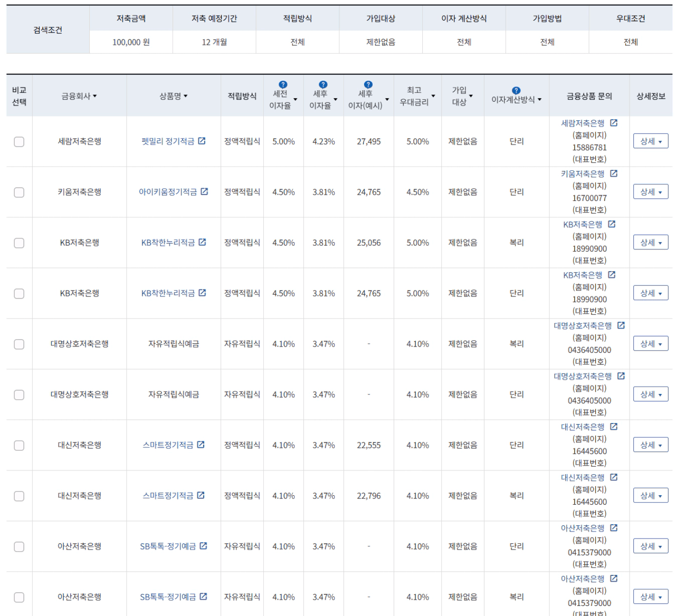
Task: Sort by 최고 우대금리 column arrow
Action: point(433,96)
